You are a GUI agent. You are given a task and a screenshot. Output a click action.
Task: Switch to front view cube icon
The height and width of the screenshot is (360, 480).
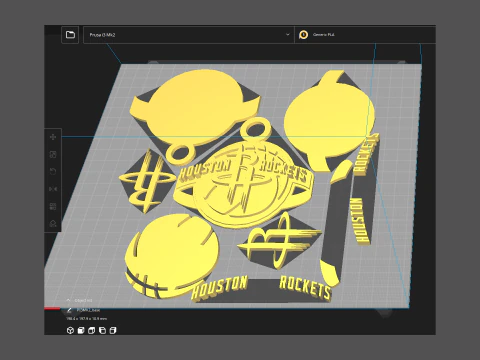point(81,330)
